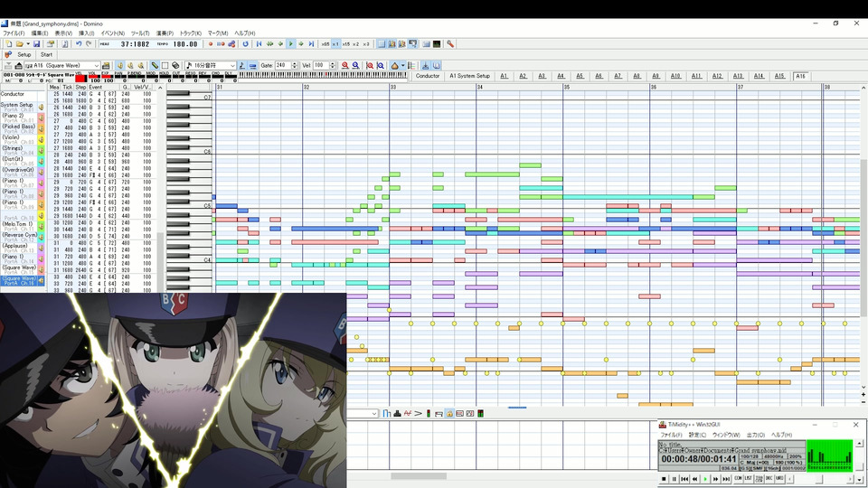The image size is (868, 488).
Task: Play the song with the green play arrow
Action: (290, 43)
